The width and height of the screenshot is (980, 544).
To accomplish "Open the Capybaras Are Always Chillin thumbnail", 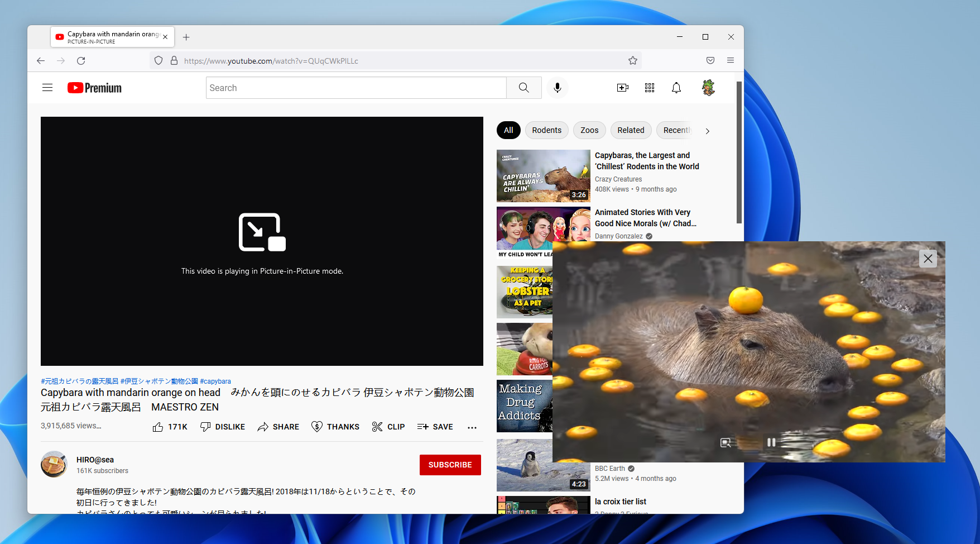I will [544, 176].
